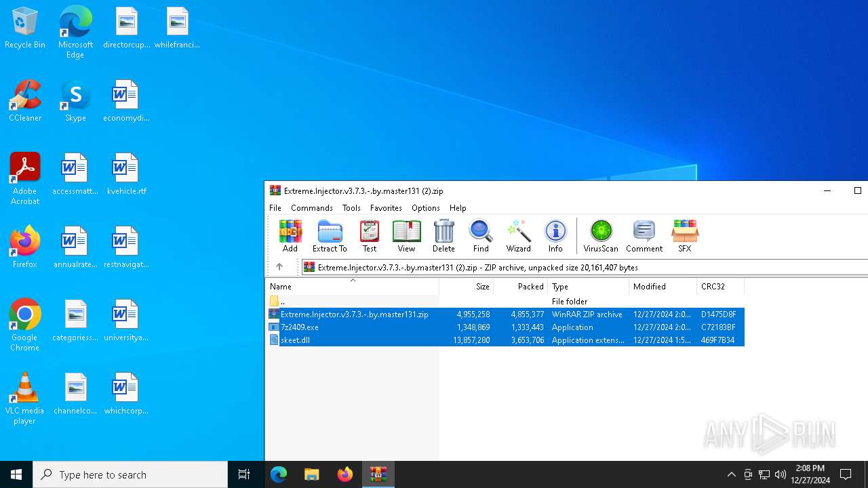The height and width of the screenshot is (488, 868).
Task: Open the network status tray icon
Action: click(764, 474)
